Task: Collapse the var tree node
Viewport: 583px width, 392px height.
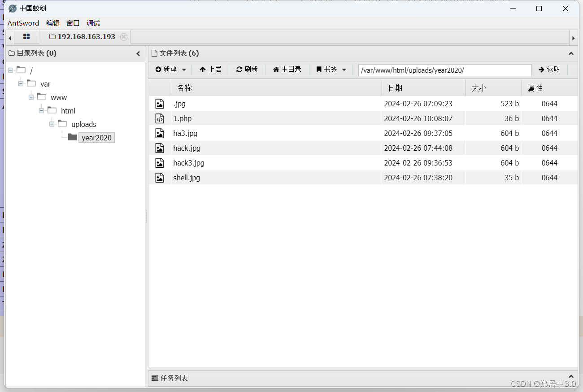Action: click(21, 84)
